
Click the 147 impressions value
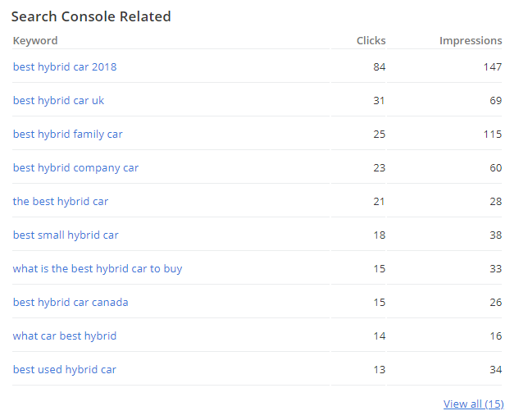(492, 66)
